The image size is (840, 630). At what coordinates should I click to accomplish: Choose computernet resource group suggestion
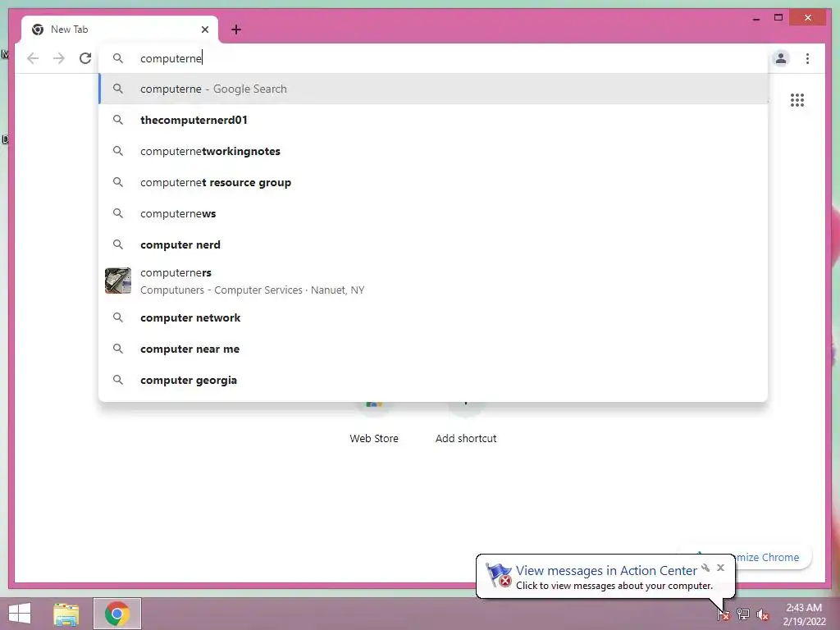[x=433, y=182]
